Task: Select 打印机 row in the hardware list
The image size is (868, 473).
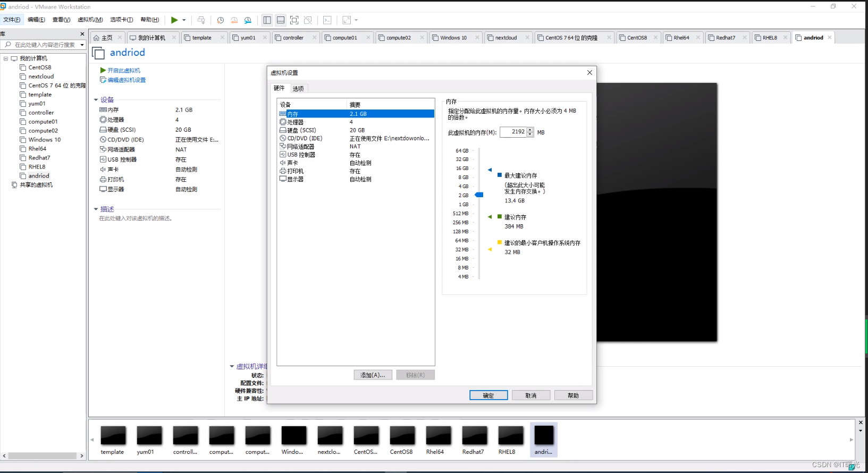Action: point(356,171)
